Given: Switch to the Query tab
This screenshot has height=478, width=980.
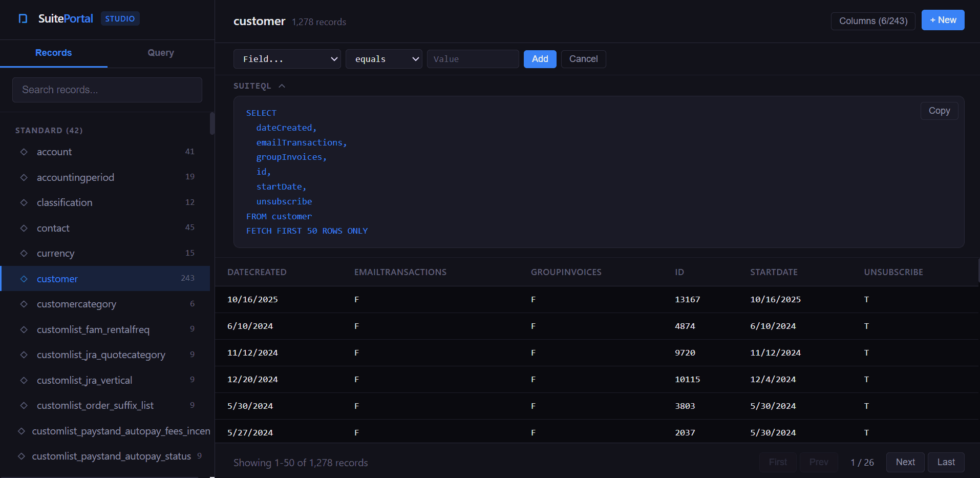Looking at the screenshot, I should coord(161,53).
